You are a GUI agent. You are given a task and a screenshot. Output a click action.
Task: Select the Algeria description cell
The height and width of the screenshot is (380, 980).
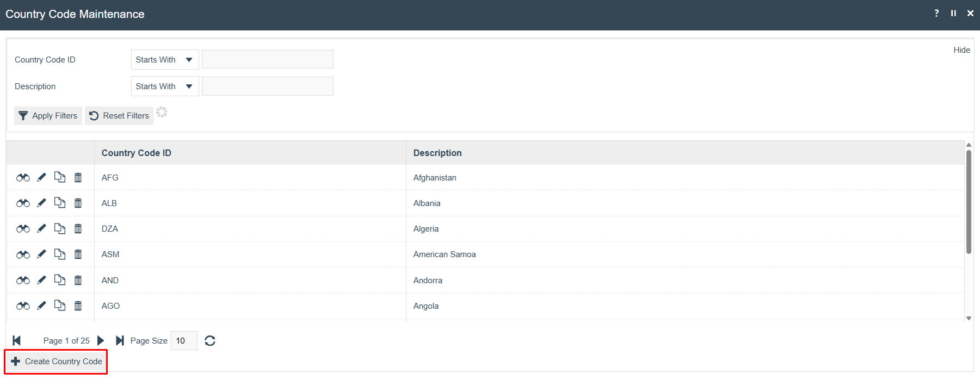[x=685, y=229]
